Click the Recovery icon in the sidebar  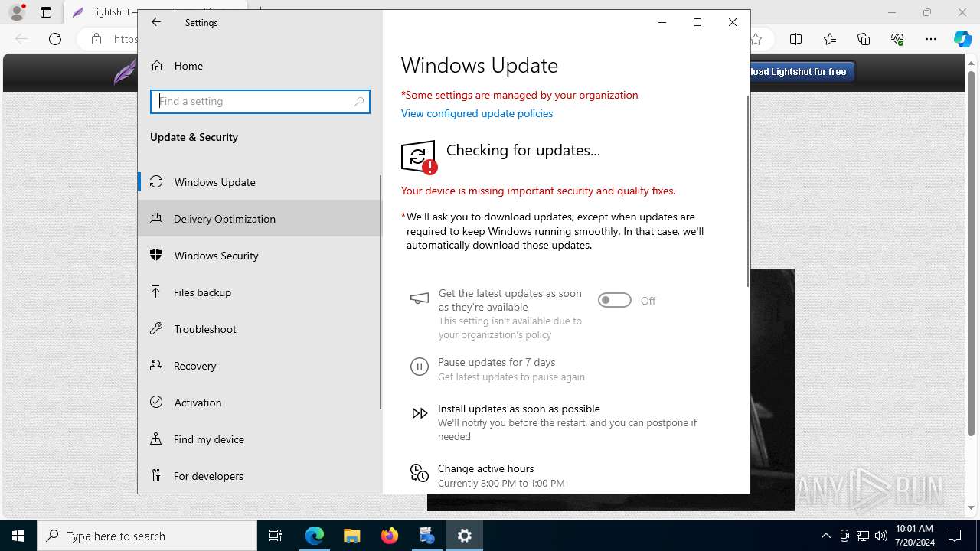coord(156,365)
